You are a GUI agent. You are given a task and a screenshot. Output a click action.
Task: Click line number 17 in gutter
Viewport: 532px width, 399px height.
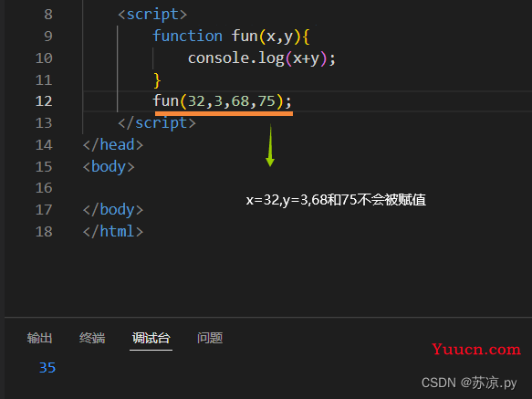pyautogui.click(x=44, y=210)
